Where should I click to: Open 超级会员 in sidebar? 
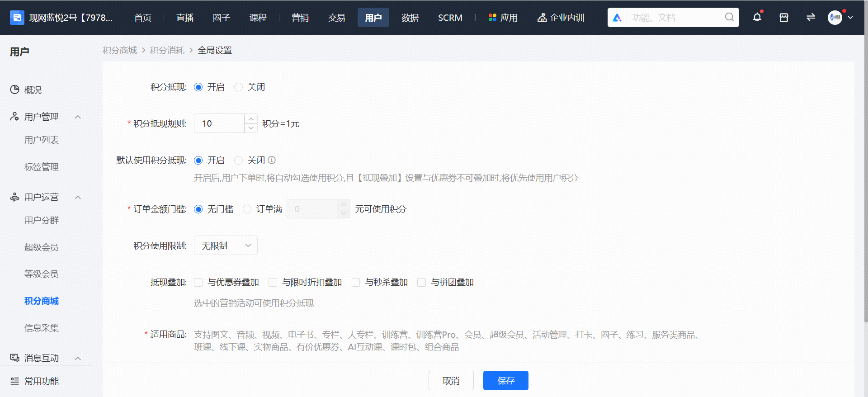click(42, 247)
